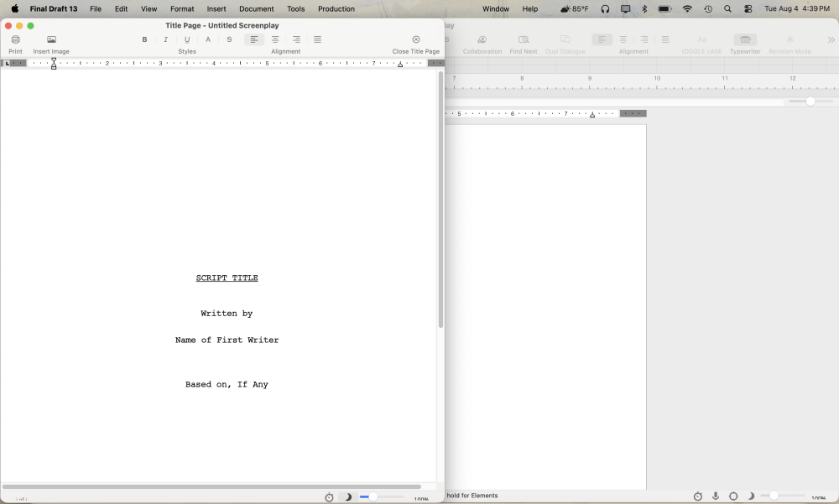
Task: Open the Document menu
Action: pos(256,8)
